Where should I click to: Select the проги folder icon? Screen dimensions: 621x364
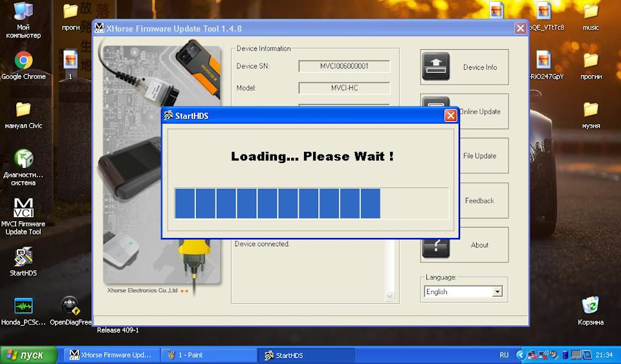point(71,18)
